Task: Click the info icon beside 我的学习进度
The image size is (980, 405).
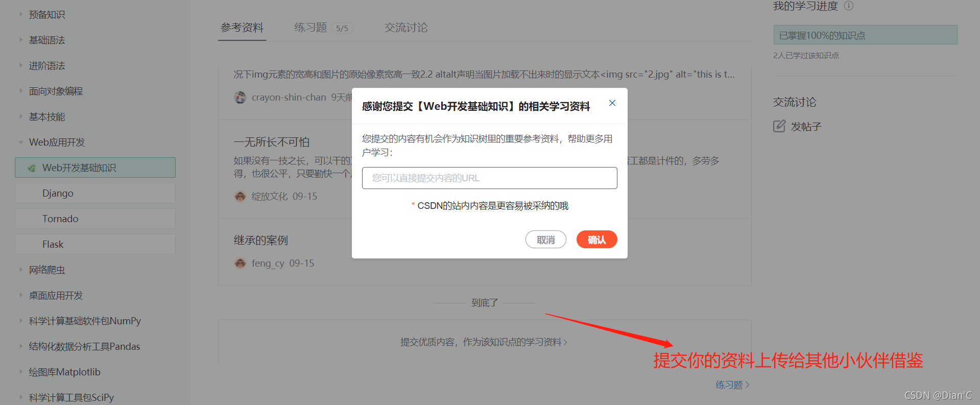Action: (x=849, y=6)
